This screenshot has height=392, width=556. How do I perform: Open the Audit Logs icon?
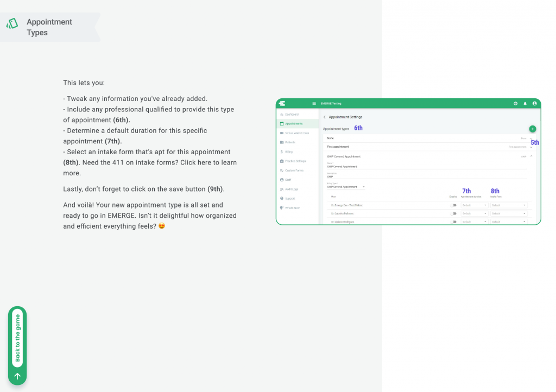click(281, 189)
